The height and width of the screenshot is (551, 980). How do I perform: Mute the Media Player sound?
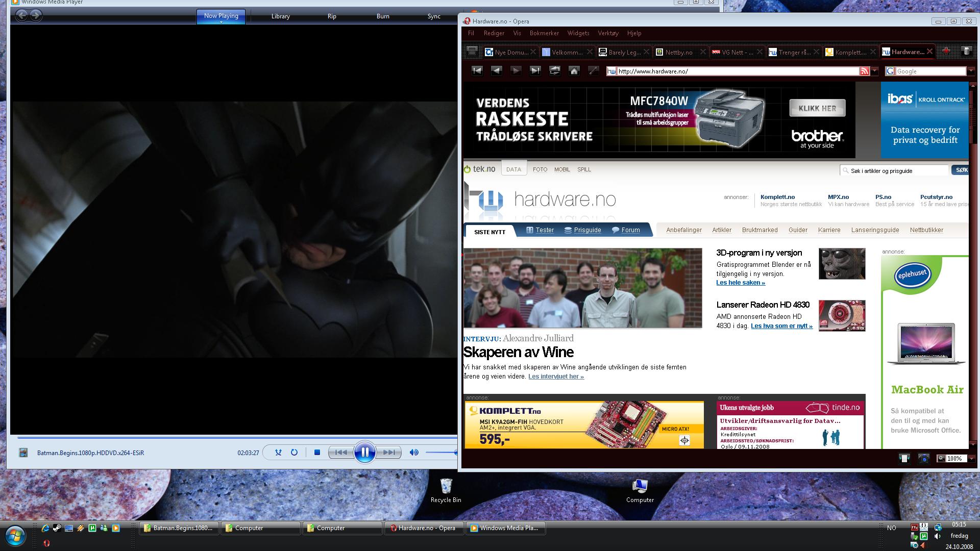pos(414,452)
